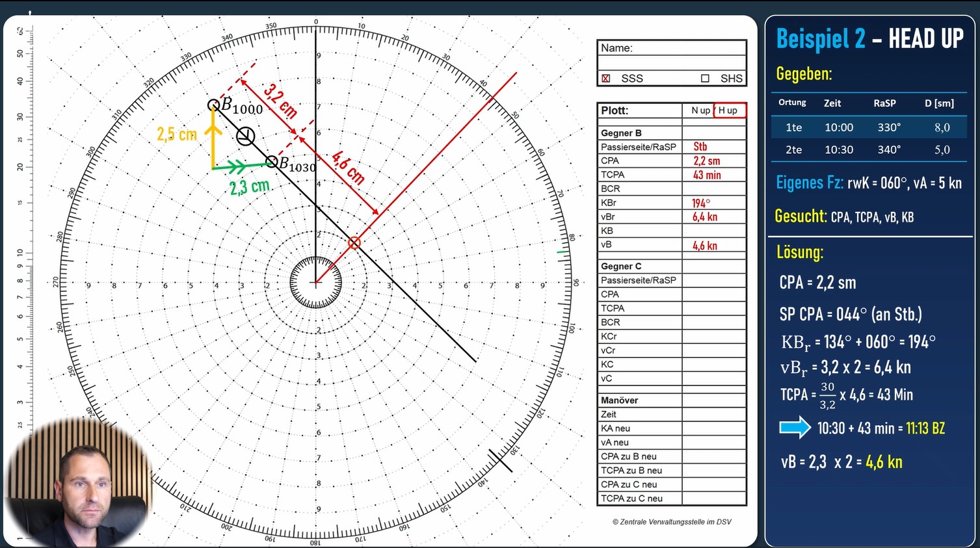980x548 pixels.
Task: Click the presenter webcam thumbnail
Action: pos(78,481)
